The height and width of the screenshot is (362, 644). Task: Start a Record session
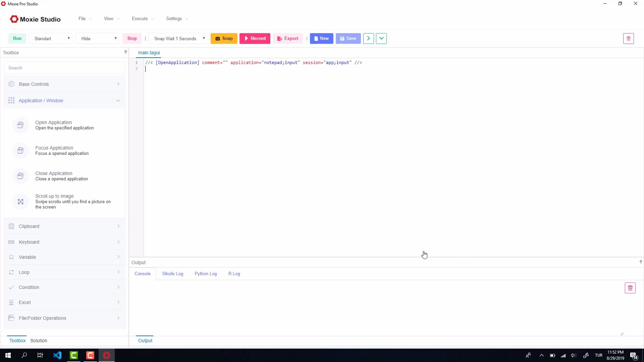pos(255,38)
